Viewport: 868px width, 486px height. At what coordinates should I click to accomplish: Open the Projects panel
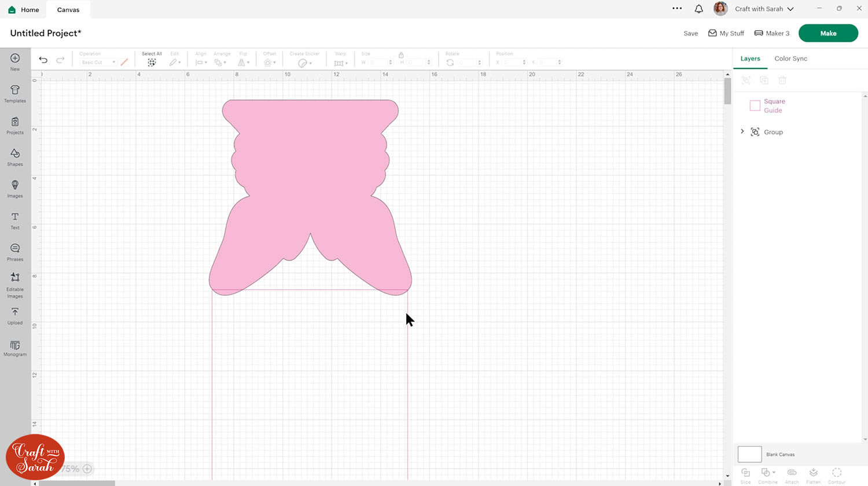15,125
